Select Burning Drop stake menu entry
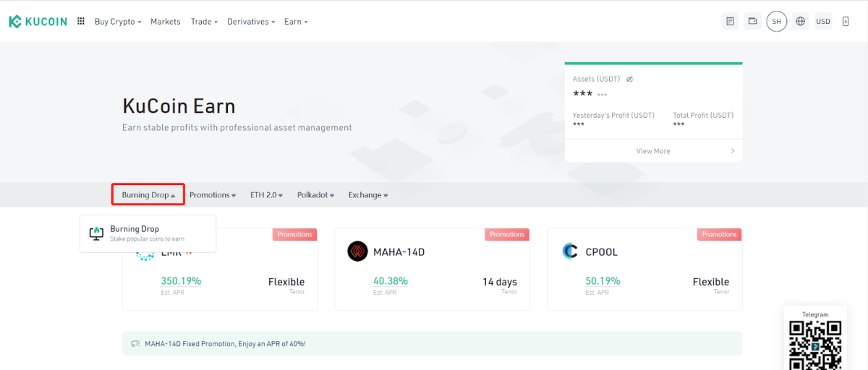The height and width of the screenshot is (370, 868). 148,233
